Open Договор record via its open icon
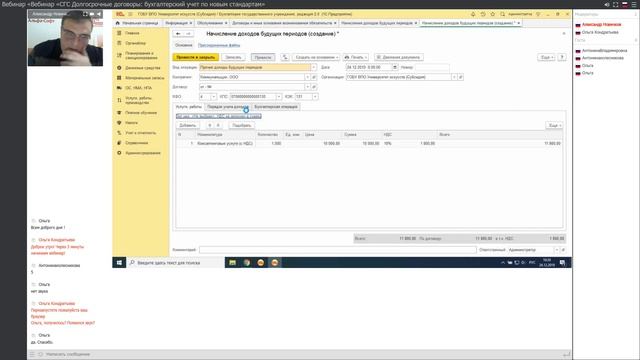Viewport: 640px width, 360px height. (x=314, y=87)
